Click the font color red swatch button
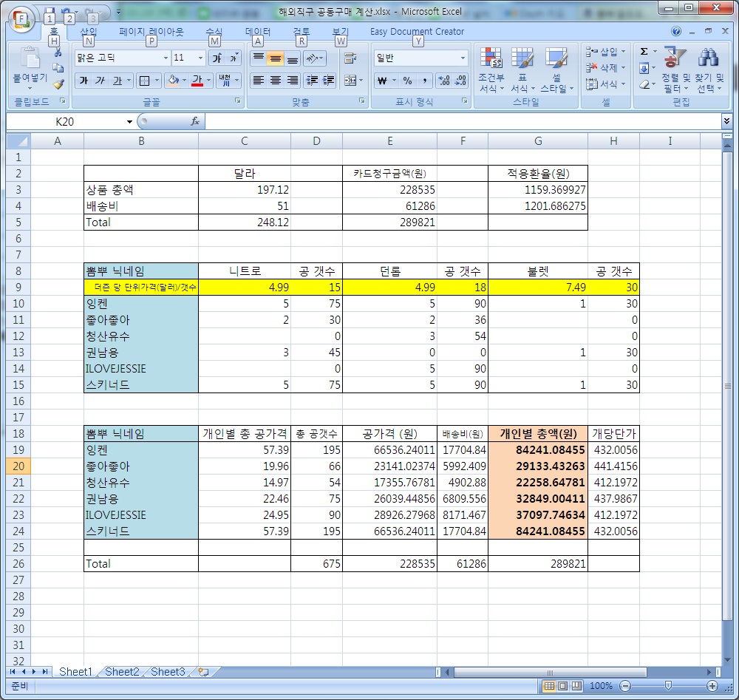 pos(197,81)
